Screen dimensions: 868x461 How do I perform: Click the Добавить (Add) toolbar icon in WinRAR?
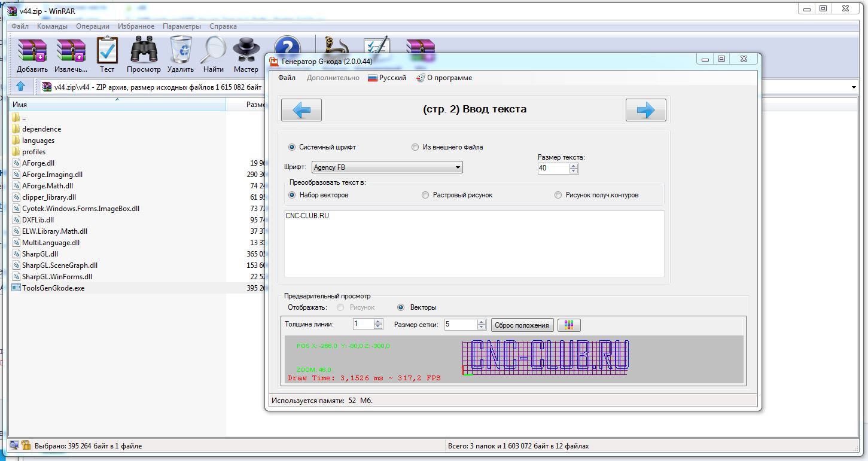pos(32,51)
